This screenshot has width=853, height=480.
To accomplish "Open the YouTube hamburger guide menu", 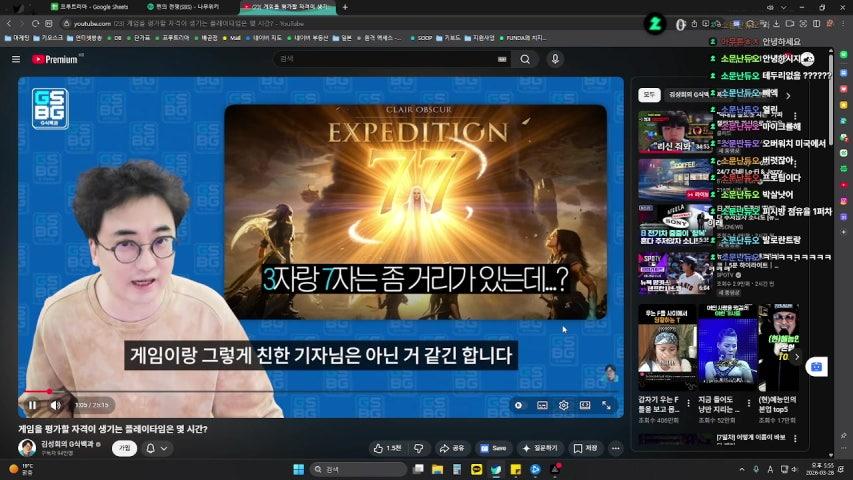I will pyautogui.click(x=16, y=59).
